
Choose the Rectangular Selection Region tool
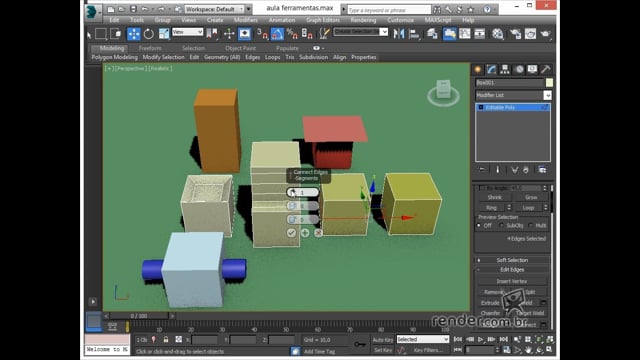coord(101,34)
